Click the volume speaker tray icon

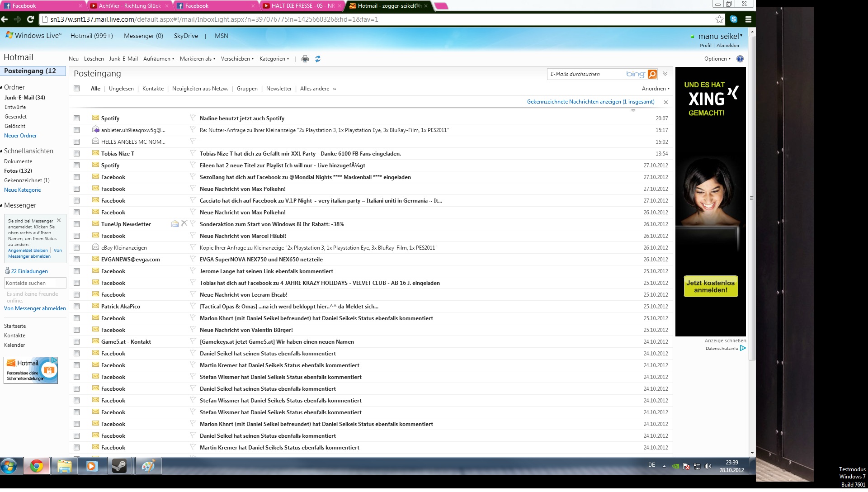tap(708, 466)
